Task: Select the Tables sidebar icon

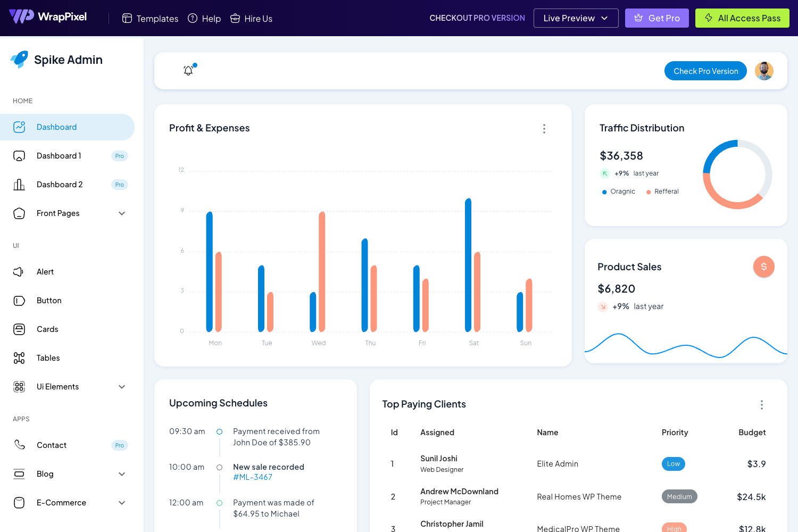Action: [x=19, y=358]
